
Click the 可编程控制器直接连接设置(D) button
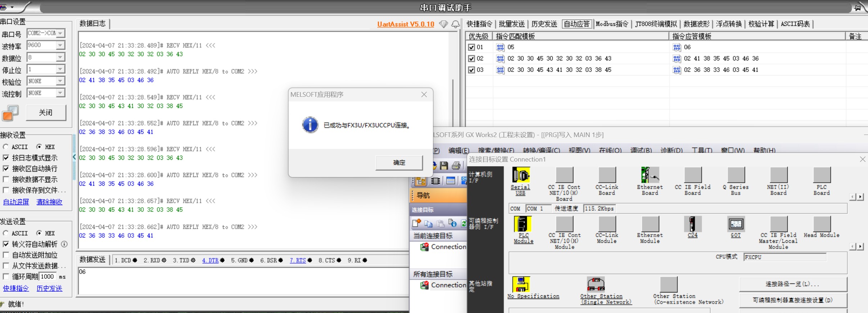point(793,300)
